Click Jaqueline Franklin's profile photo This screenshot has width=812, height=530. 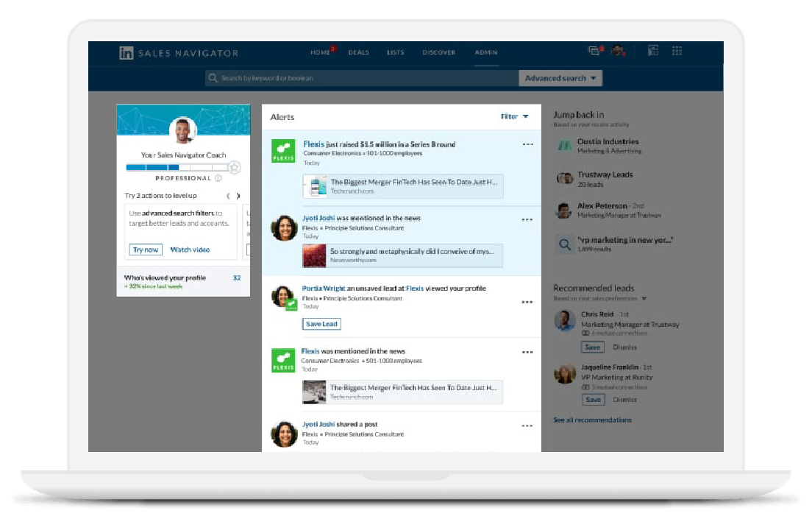(564, 373)
